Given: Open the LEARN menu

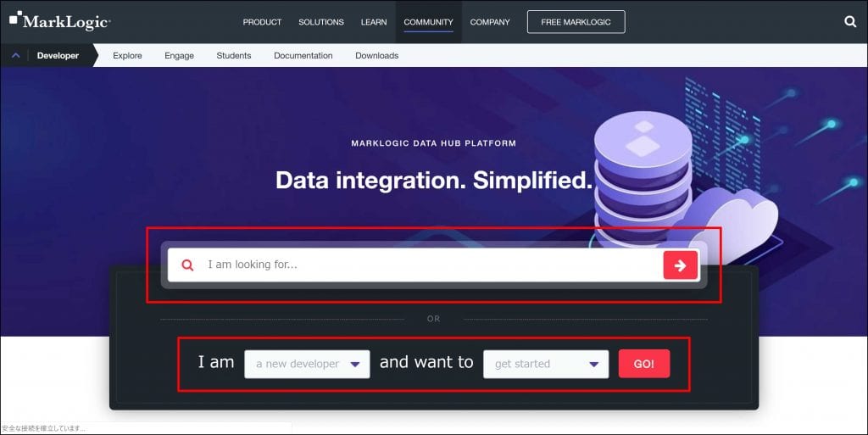Looking at the screenshot, I should 374,22.
